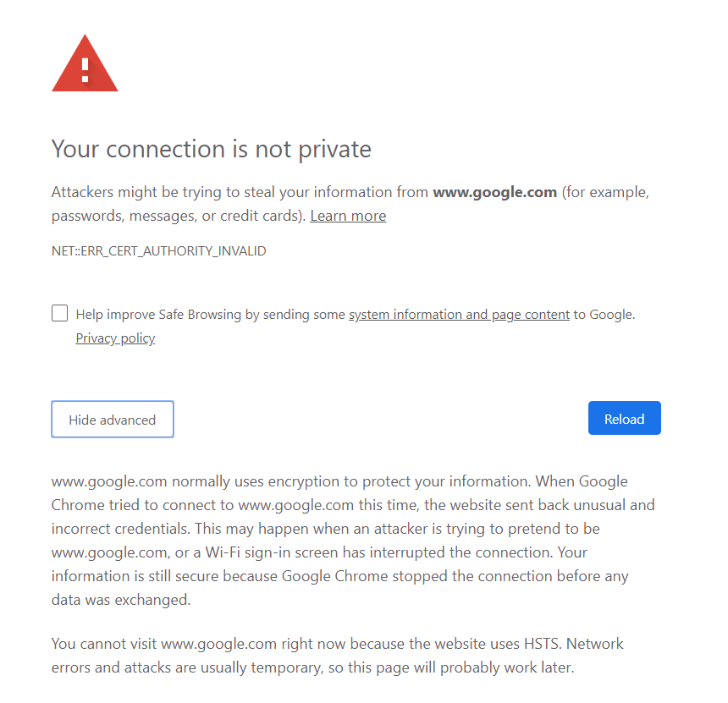This screenshot has height=703, width=728.
Task: Click the "Your connection is not private" heading
Action: [x=212, y=150]
